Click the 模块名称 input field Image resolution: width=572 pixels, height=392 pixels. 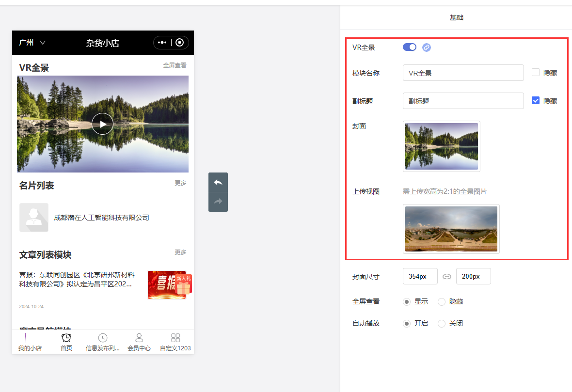coord(463,73)
